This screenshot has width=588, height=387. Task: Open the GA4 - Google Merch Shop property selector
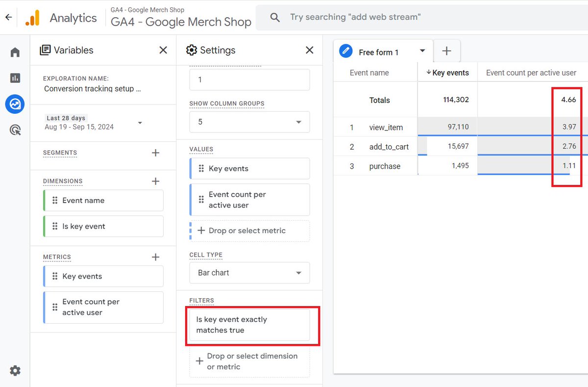(181, 18)
